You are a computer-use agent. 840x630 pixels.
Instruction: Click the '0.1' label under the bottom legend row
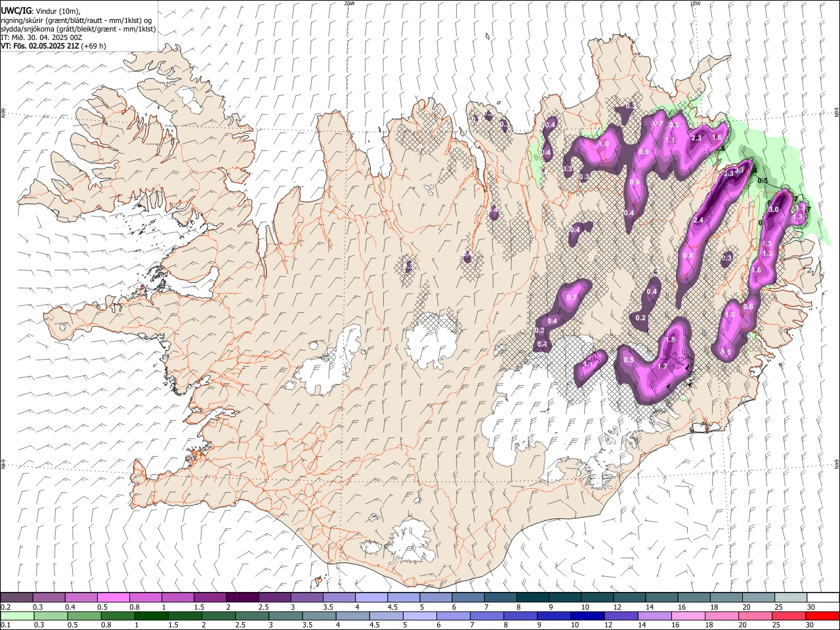point(6,625)
